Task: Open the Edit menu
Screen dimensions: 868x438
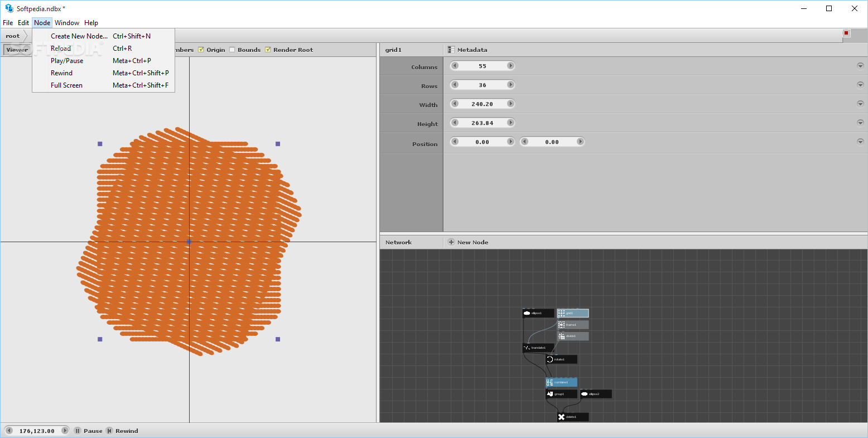Action: click(x=23, y=23)
